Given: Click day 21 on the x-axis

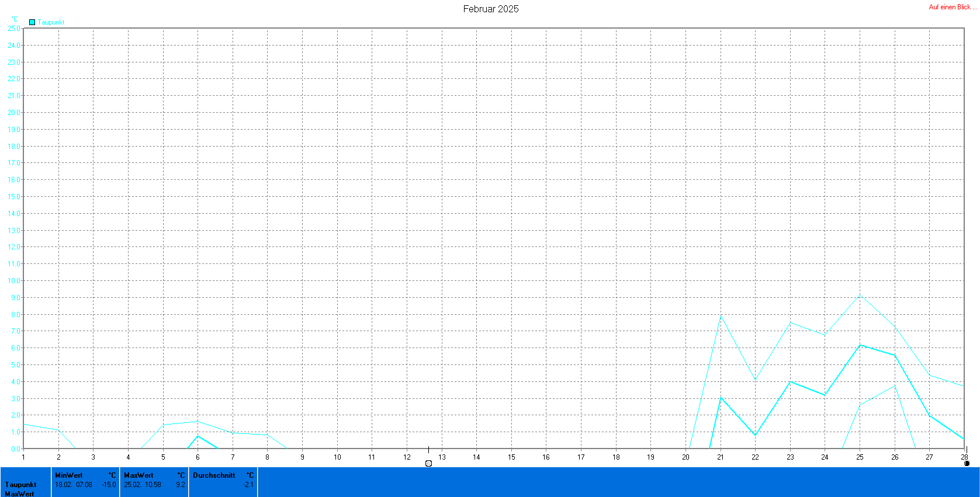Looking at the screenshot, I should pyautogui.click(x=721, y=457).
